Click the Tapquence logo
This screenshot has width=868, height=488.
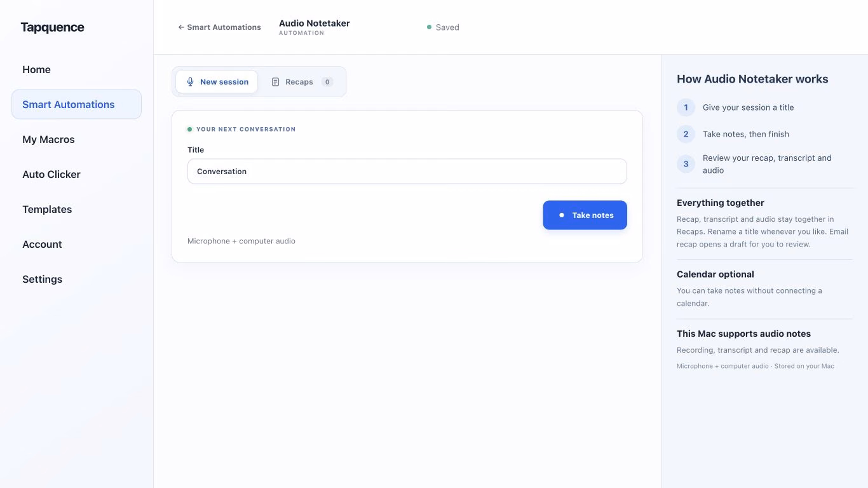coord(52,27)
